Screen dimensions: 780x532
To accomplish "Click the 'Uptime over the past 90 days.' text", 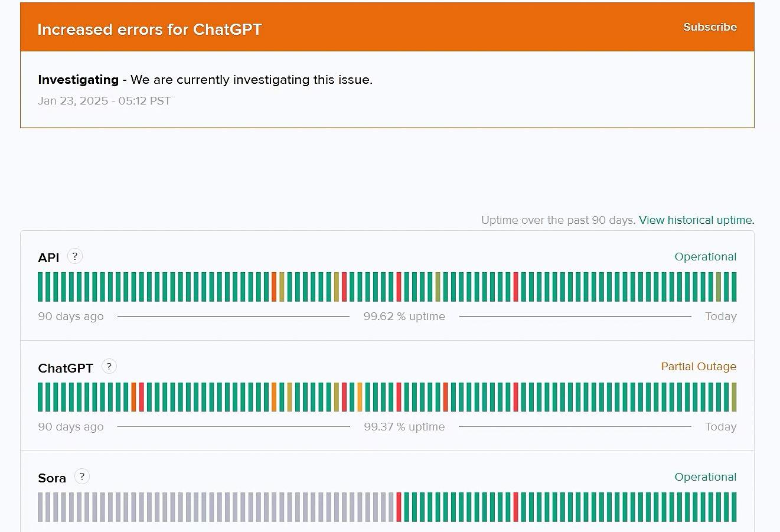I will pos(558,220).
